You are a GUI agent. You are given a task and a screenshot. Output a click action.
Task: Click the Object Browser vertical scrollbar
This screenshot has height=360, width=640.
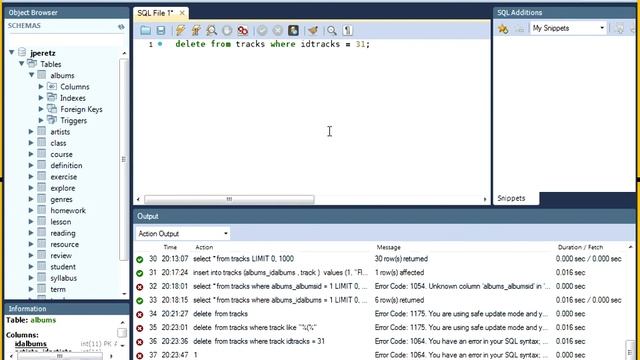click(124, 159)
